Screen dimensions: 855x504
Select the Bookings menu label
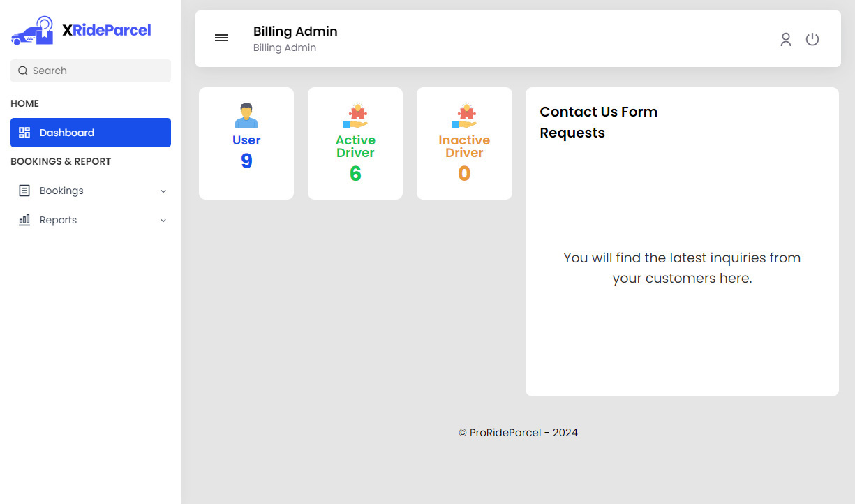tap(61, 191)
